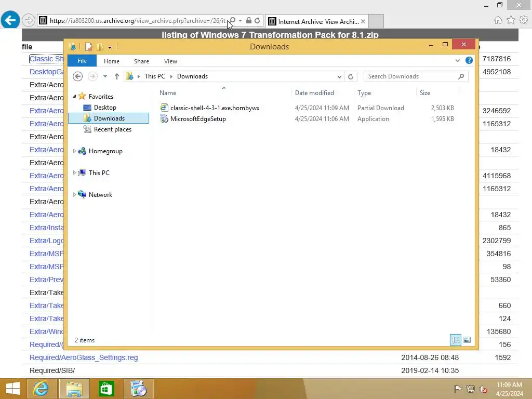Refresh the Internet Archive page

pyautogui.click(x=258, y=20)
